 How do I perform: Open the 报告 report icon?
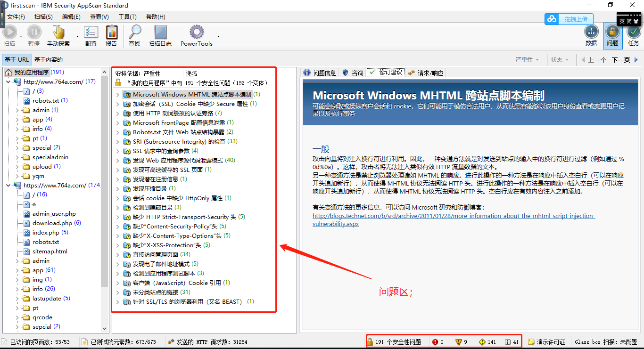pyautogui.click(x=112, y=32)
